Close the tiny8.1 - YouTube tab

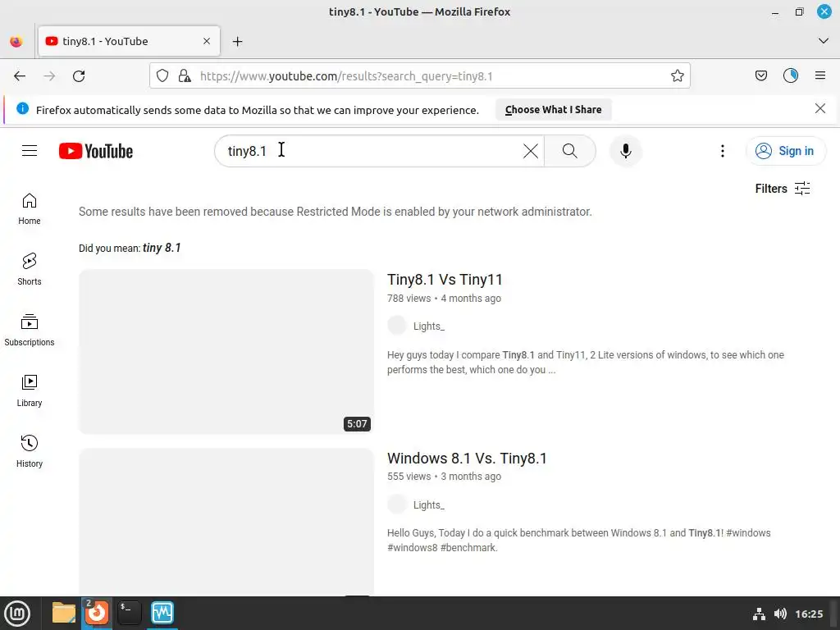(207, 41)
